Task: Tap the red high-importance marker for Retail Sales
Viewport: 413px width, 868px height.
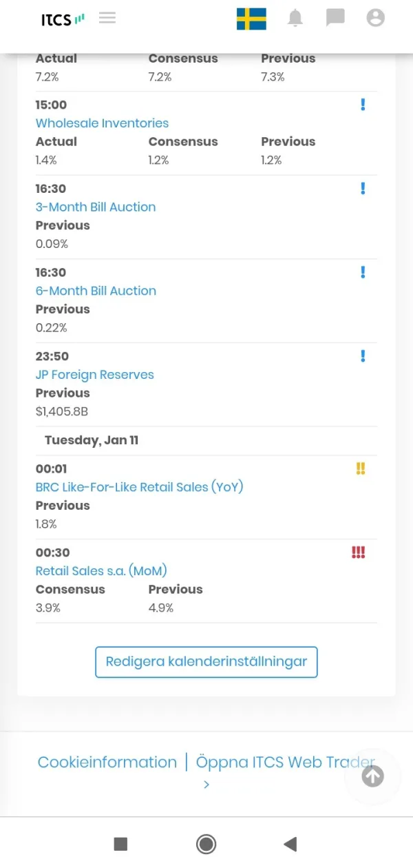Action: [x=358, y=552]
